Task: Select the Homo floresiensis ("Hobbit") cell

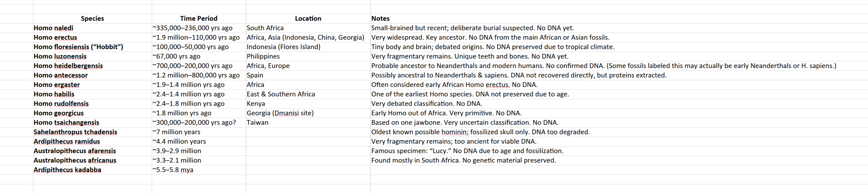Action: coord(92,47)
